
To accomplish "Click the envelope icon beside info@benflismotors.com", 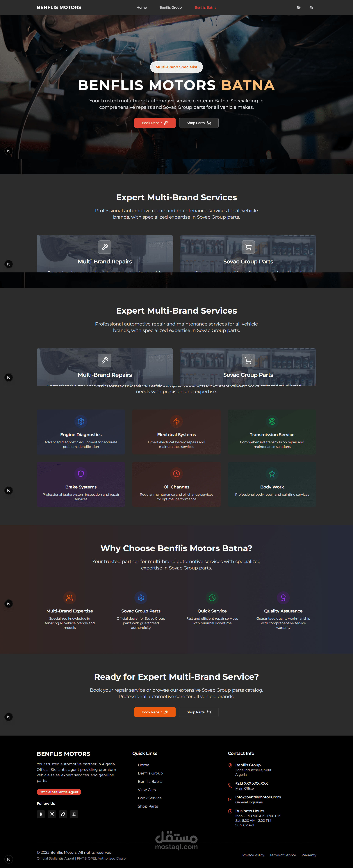I will (230, 799).
